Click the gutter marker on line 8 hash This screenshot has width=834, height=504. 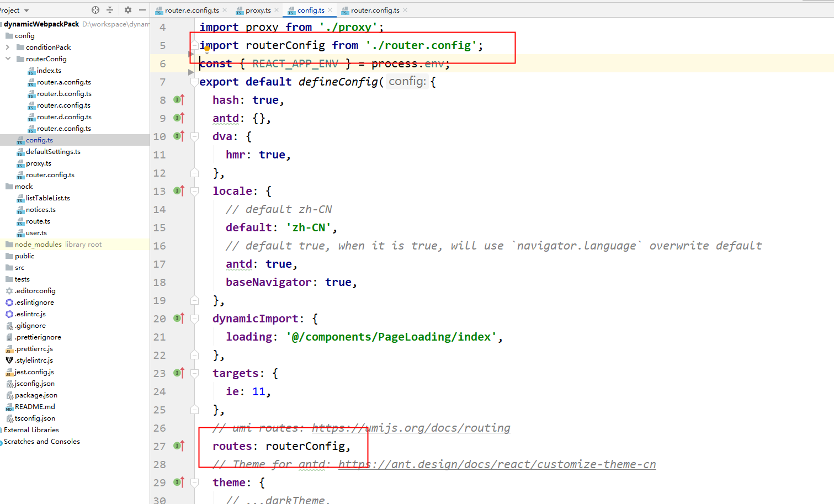point(179,100)
